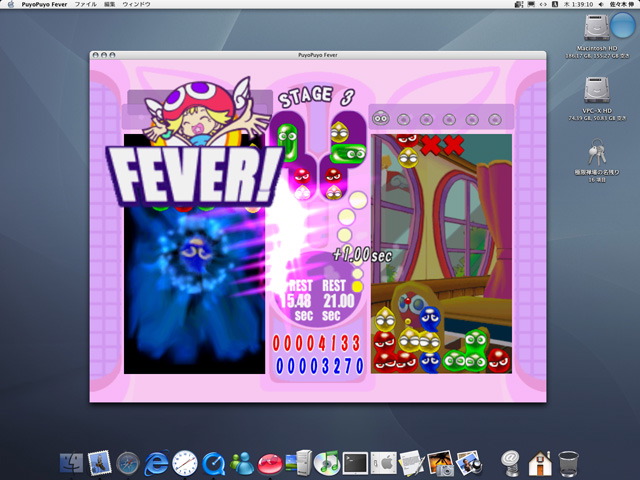Launch Preview from the Dock
Viewport: 640px width, 480px height.
[468, 463]
